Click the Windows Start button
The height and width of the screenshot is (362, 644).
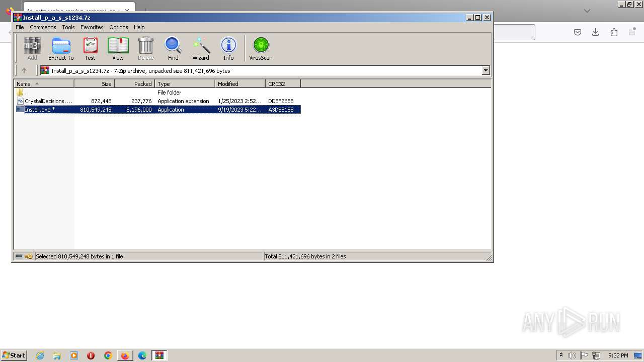14,355
